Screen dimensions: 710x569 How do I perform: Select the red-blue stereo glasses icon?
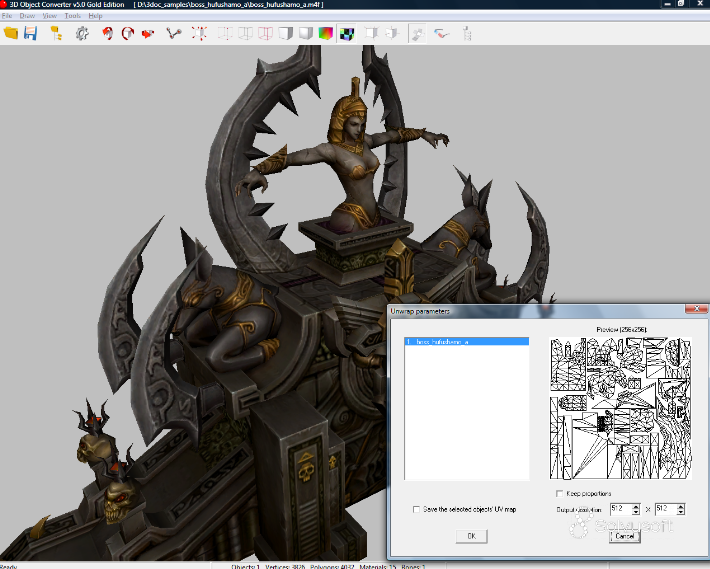441,33
